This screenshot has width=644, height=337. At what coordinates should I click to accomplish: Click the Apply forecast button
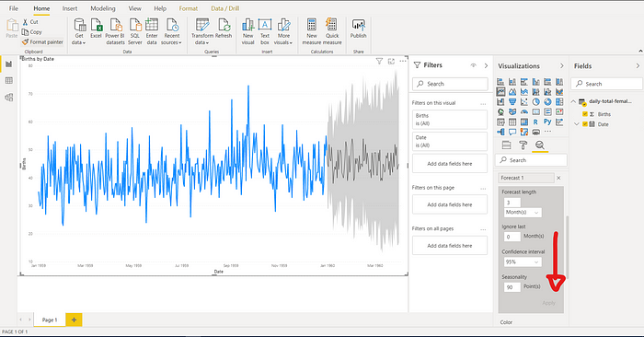click(548, 303)
